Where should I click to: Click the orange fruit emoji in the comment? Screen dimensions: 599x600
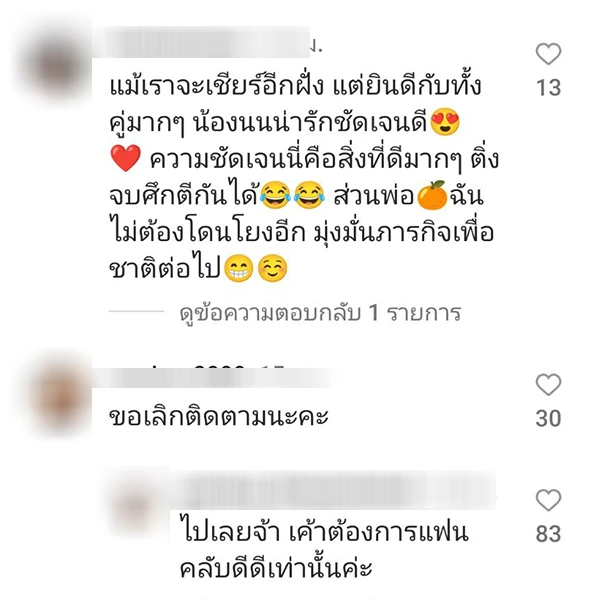click(432, 196)
